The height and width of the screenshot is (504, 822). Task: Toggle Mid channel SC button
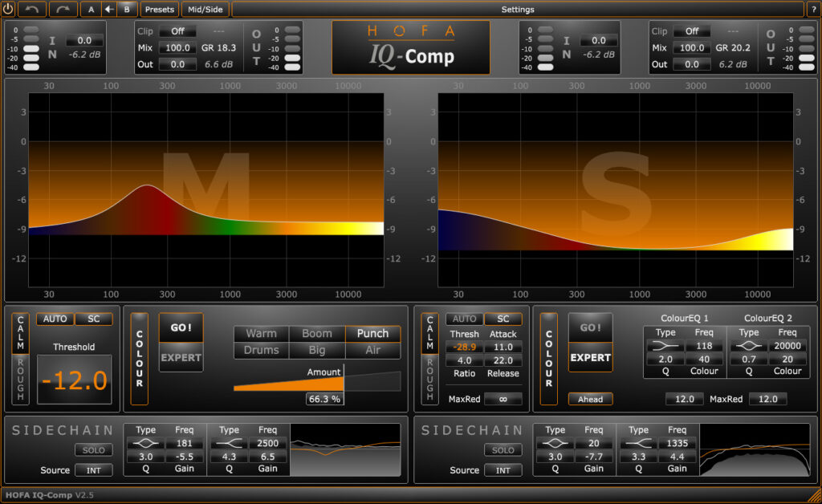[x=94, y=319]
